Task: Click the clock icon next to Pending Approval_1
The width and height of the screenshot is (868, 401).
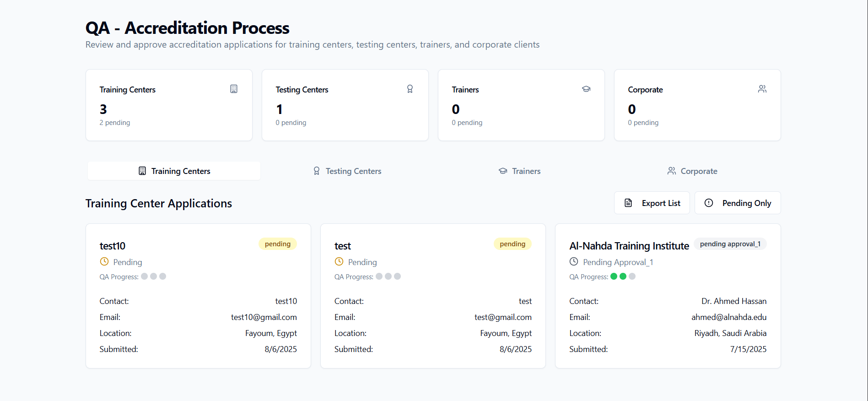Action: [574, 262]
